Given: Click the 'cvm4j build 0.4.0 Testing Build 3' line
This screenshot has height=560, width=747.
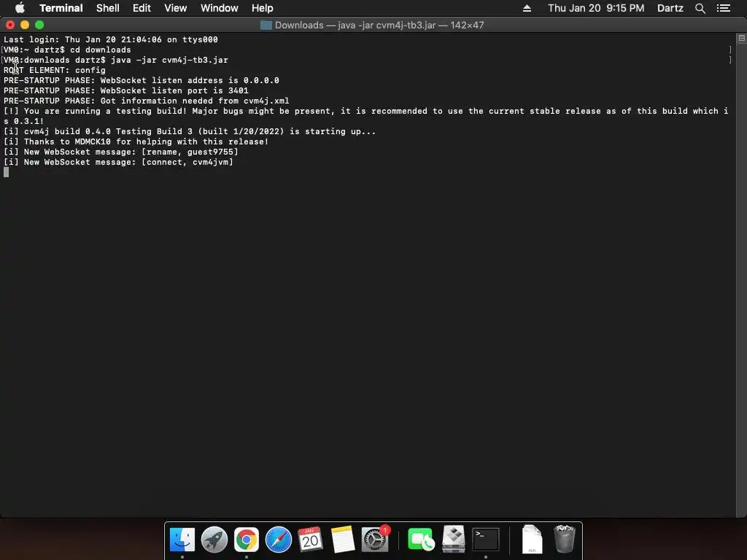Looking at the screenshot, I should (190, 131).
